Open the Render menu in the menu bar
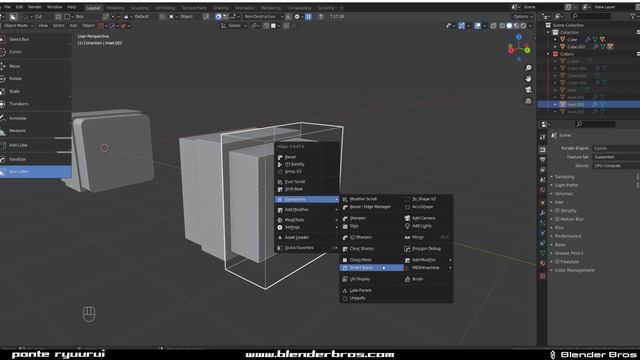This screenshot has height=360, width=640. (x=35, y=7)
